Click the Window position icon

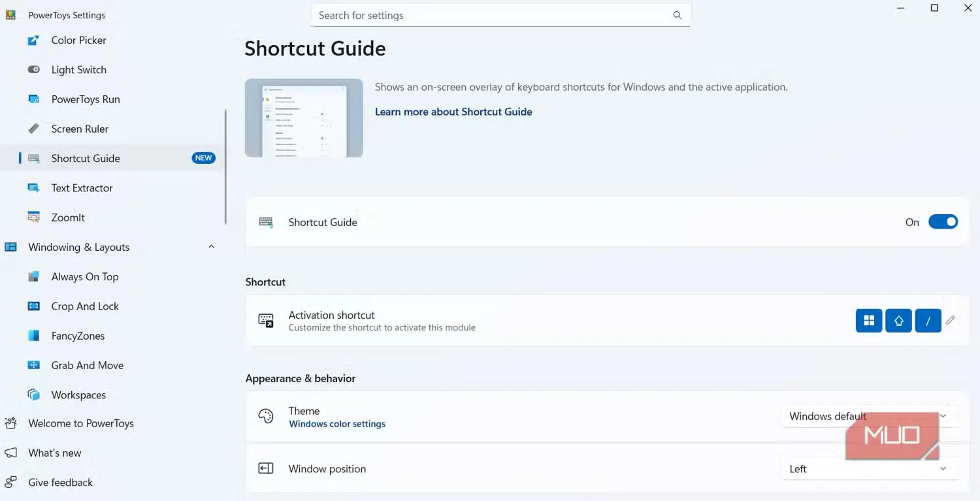[x=266, y=469]
